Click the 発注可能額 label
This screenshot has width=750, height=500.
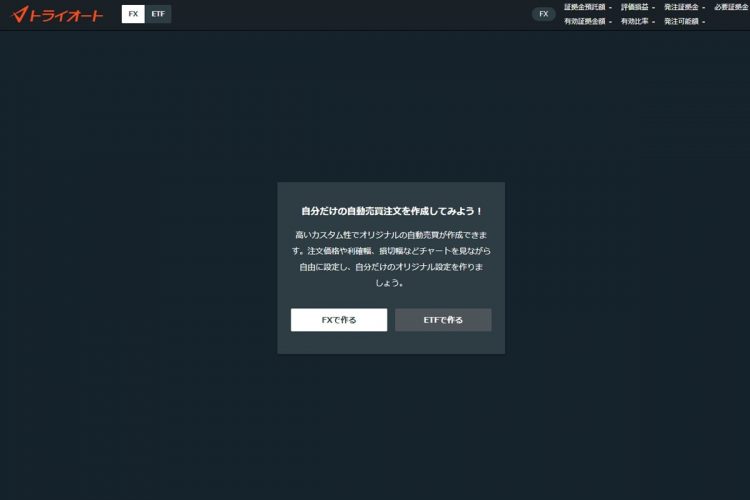click(x=681, y=21)
